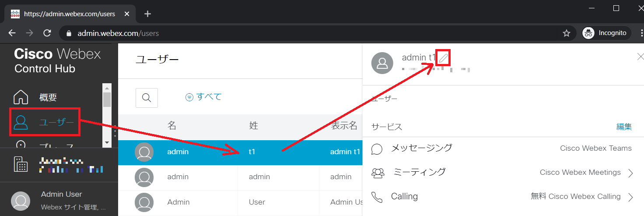Click the Incognito profile icon
Viewport: 644px width, 216px height.
tap(589, 33)
